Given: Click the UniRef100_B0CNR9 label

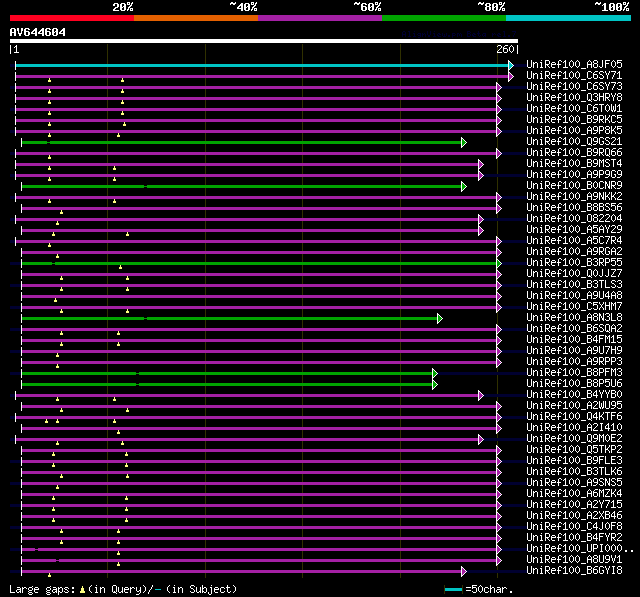Looking at the screenshot, I should pos(574,186).
